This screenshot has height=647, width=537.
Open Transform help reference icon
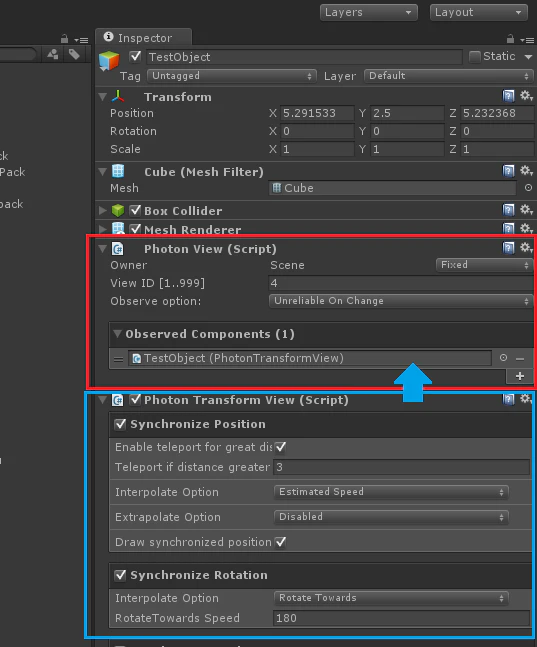(508, 96)
